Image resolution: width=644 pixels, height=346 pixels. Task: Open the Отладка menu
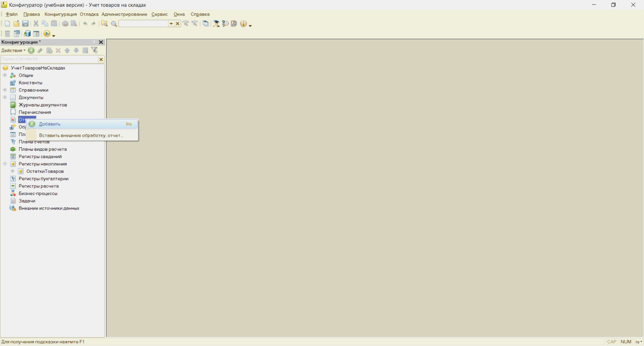[x=89, y=14]
